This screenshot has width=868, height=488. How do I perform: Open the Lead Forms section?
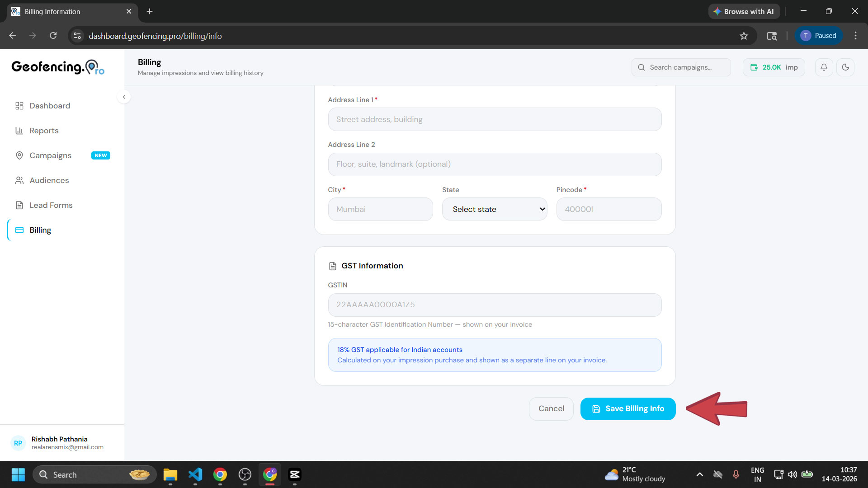51,205
